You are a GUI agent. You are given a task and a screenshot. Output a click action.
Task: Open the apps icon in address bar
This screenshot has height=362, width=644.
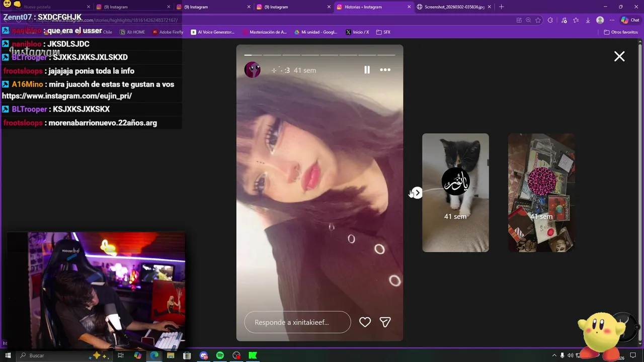coord(519,20)
